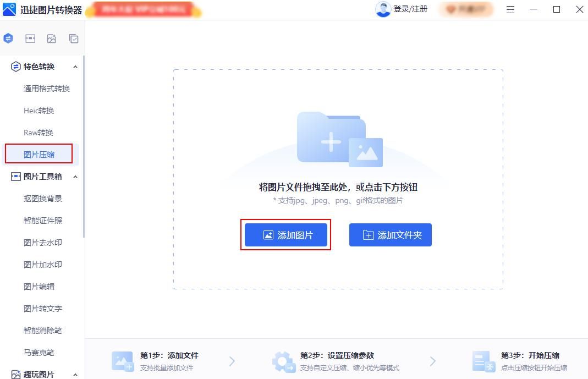Collapse the 特色转换 section
Viewport: 588px width, 379px height.
pyautogui.click(x=75, y=66)
